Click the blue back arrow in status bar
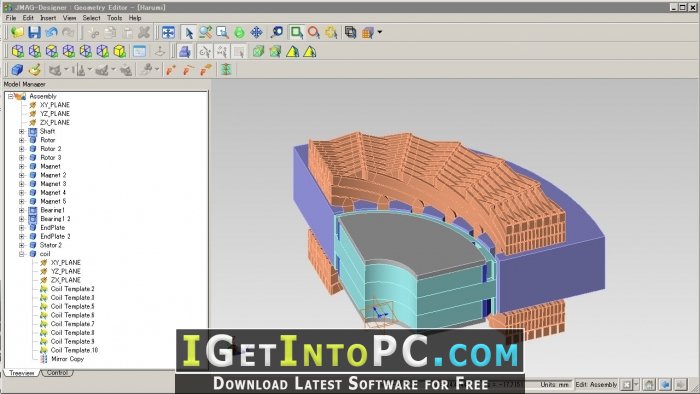The height and width of the screenshot is (394, 700). pyautogui.click(x=665, y=384)
